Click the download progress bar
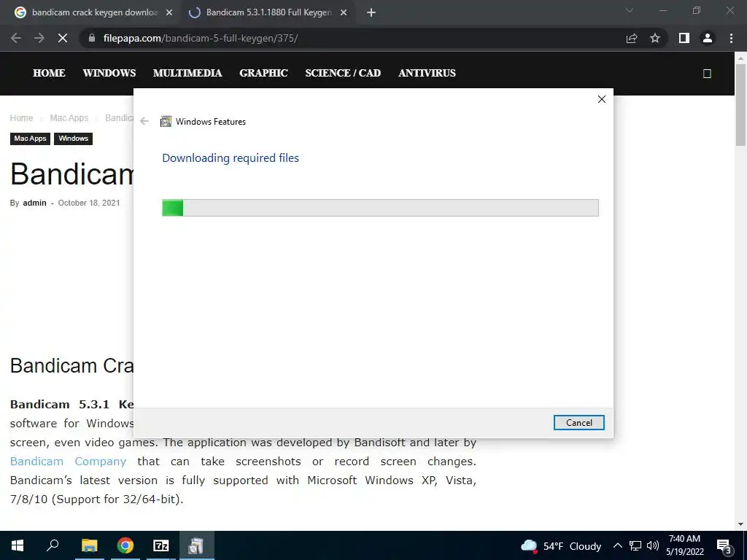 pos(380,208)
